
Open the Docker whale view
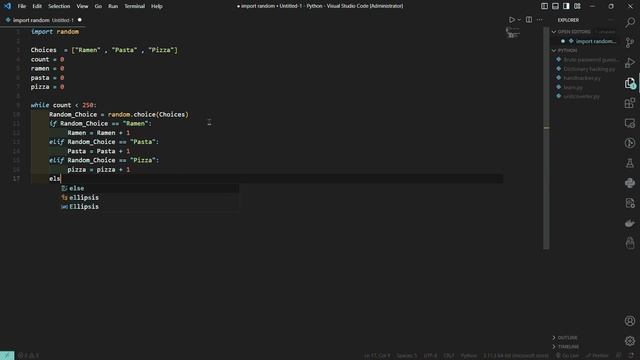tap(630, 223)
